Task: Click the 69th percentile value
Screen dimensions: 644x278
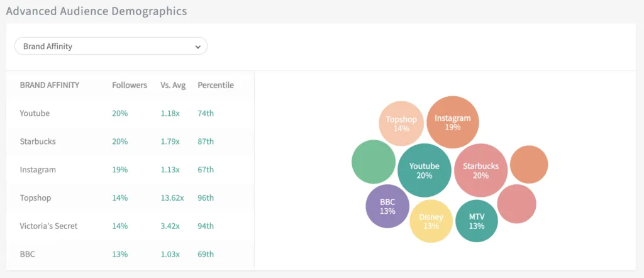Action: tap(206, 254)
